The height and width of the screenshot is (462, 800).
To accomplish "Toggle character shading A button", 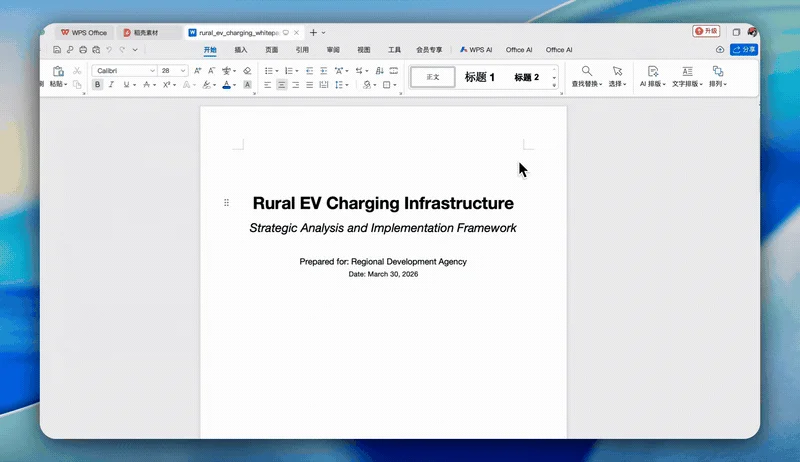I will tap(247, 85).
